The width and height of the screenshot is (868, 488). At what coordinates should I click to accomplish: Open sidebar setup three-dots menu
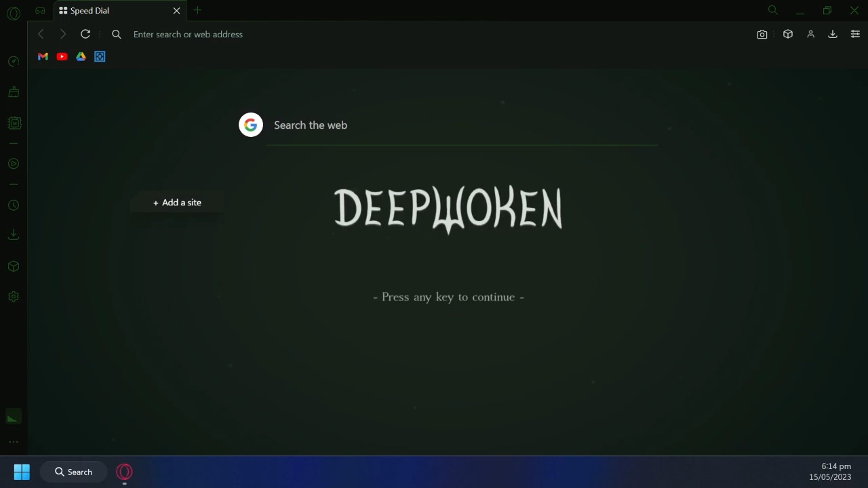click(x=14, y=442)
